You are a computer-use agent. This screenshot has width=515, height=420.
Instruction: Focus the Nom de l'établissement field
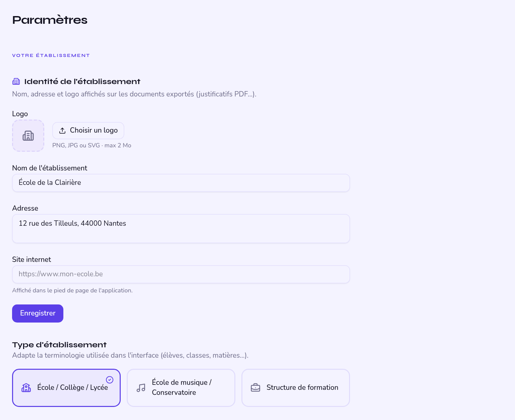(x=181, y=183)
